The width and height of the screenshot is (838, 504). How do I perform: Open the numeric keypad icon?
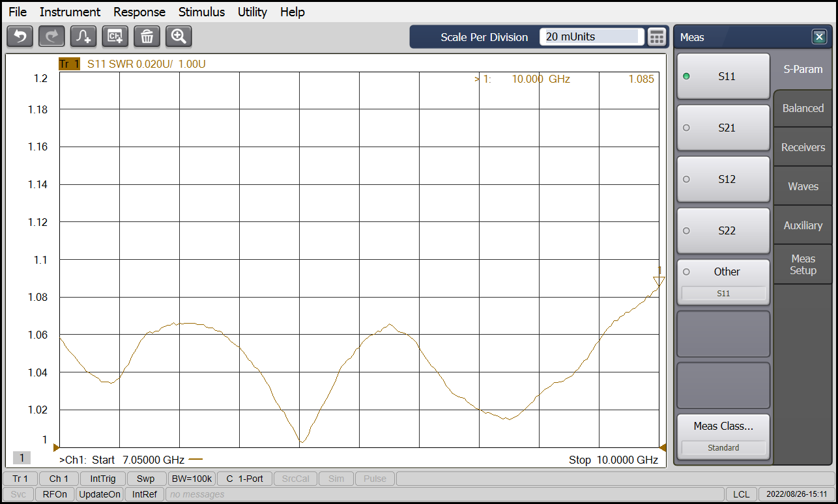[x=657, y=37]
